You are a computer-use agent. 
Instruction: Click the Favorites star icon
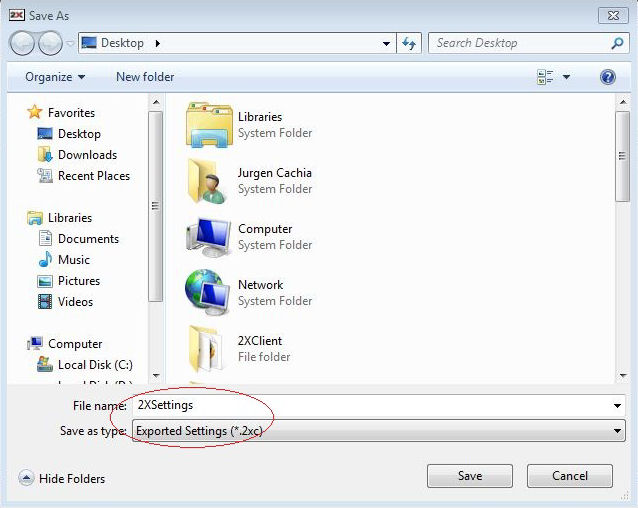coord(35,112)
